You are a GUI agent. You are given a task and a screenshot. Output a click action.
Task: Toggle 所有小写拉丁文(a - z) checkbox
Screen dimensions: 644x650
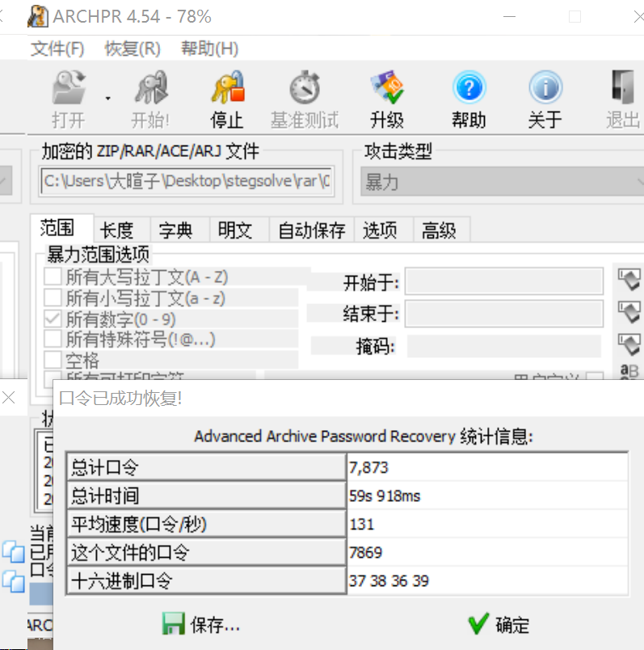click(x=53, y=298)
